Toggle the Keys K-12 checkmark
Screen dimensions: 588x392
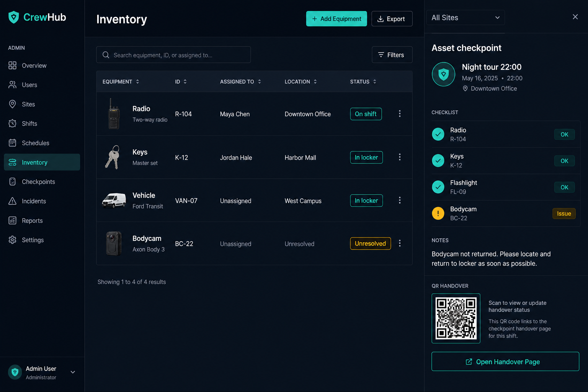tap(438, 161)
